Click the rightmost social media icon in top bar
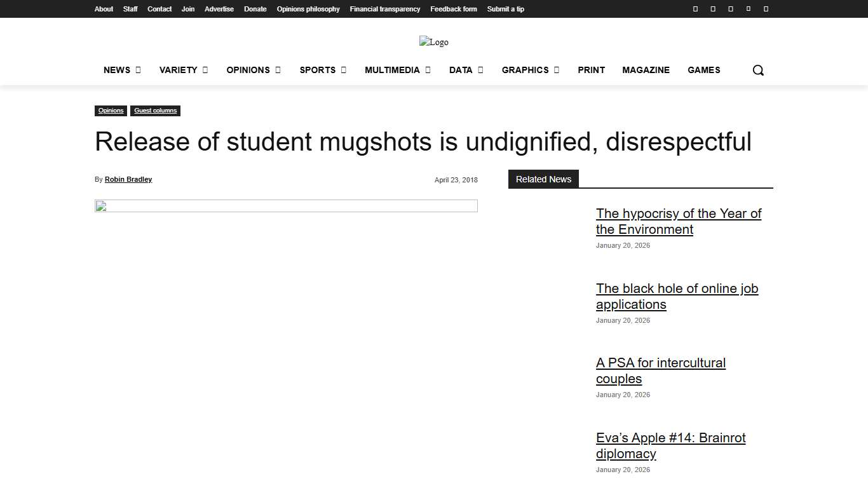This screenshot has width=868, height=488. 766,8
